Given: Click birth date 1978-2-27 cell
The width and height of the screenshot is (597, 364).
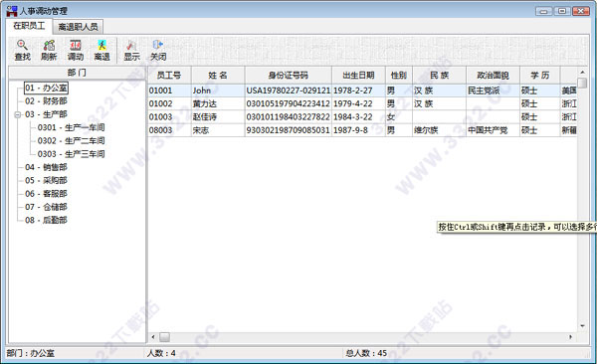Looking at the screenshot, I should point(358,91).
